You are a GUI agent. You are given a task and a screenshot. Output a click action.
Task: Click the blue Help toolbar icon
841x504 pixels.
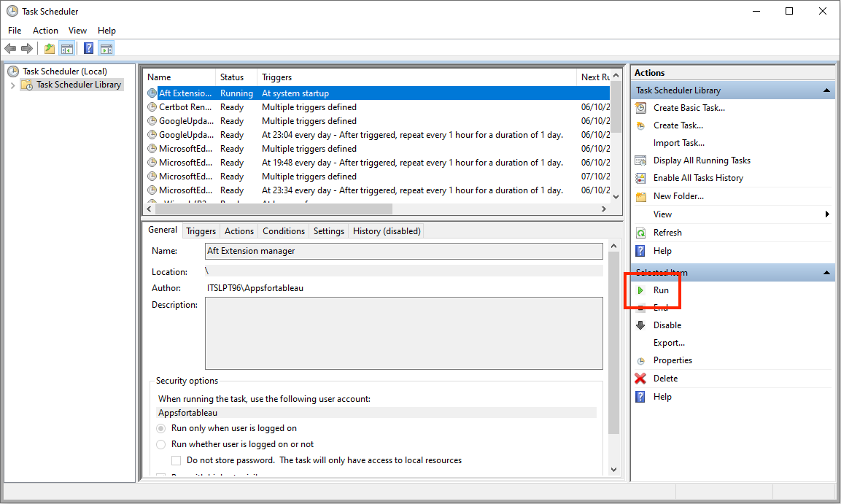[x=88, y=49]
